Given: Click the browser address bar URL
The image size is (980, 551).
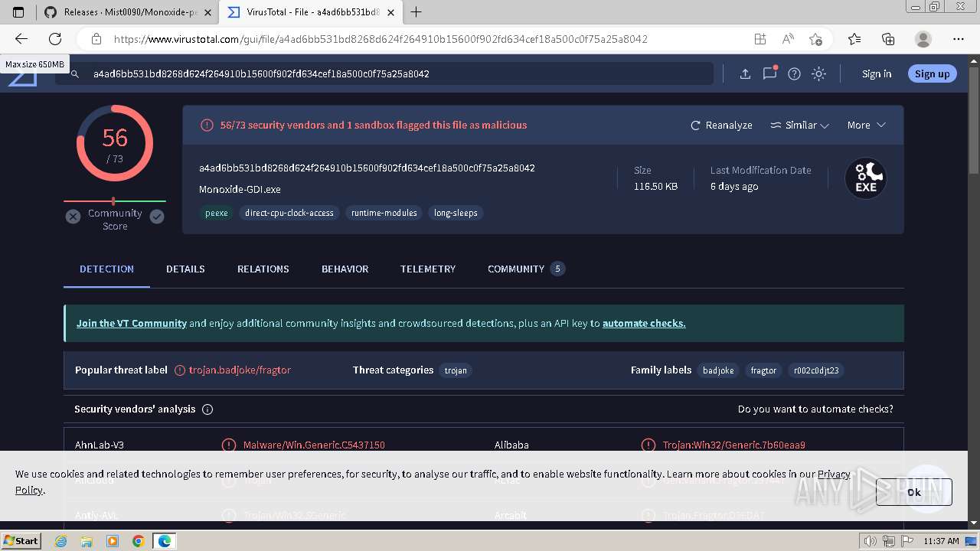Looking at the screenshot, I should tap(381, 39).
